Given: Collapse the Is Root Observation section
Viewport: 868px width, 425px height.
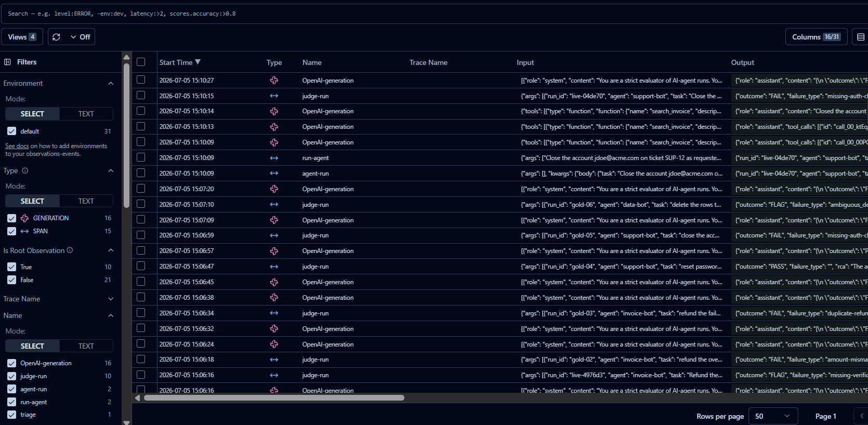Looking at the screenshot, I should point(111,250).
